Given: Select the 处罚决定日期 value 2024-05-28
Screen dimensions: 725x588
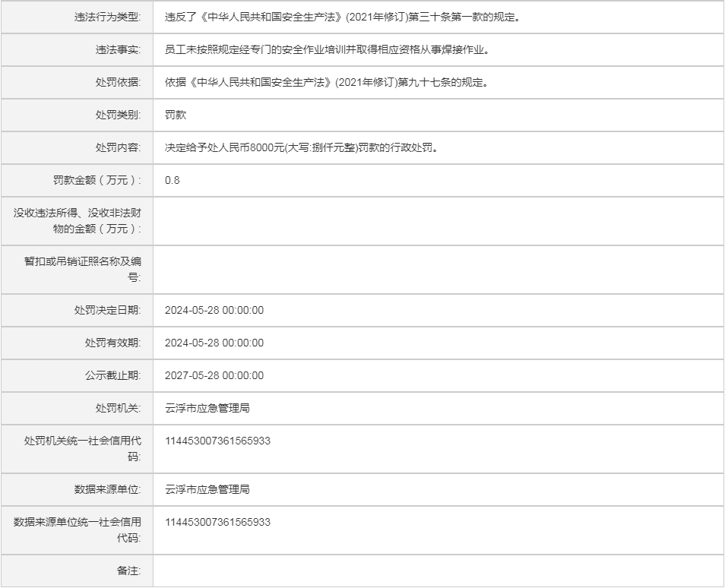Looking at the screenshot, I should tap(214, 310).
